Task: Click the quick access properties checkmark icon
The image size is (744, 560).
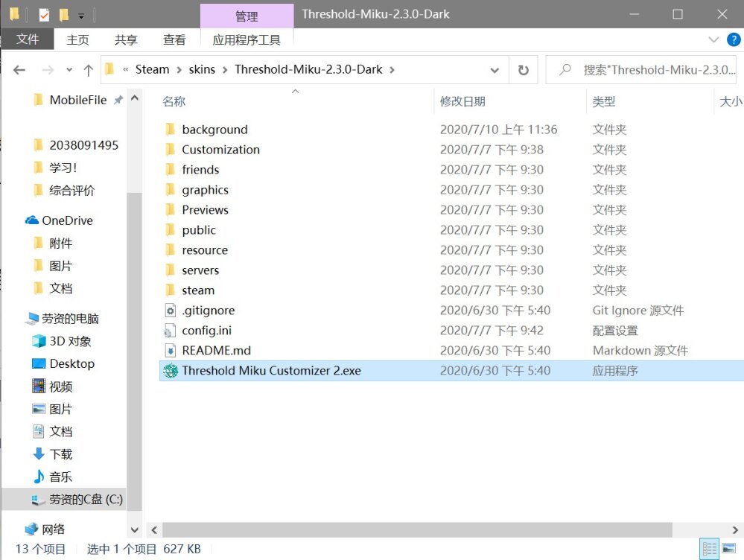Action: (x=44, y=15)
